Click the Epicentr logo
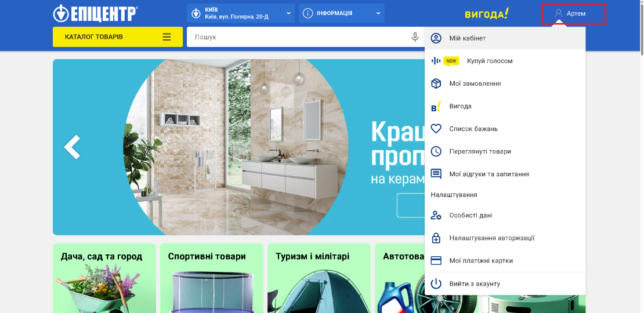Viewport: 644px width, 313px height. coord(95,13)
